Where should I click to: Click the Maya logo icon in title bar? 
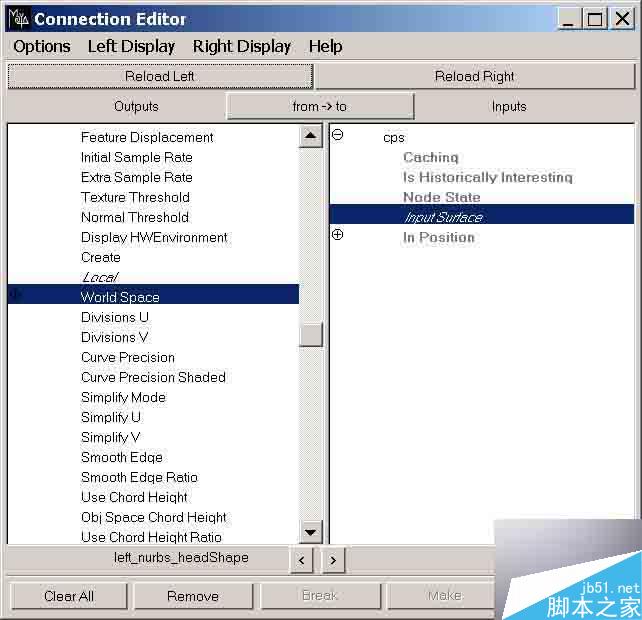(18, 19)
